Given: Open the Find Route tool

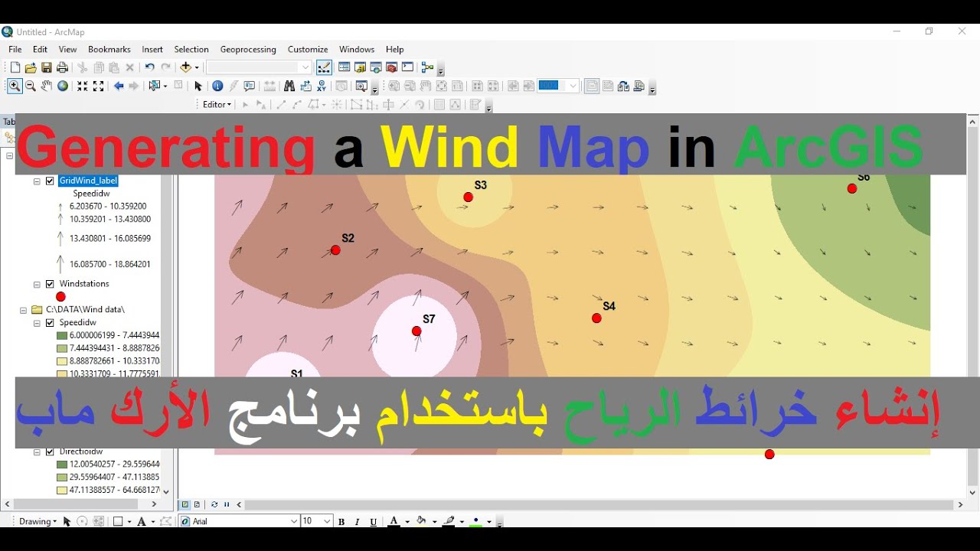Looking at the screenshot, I should (305, 86).
